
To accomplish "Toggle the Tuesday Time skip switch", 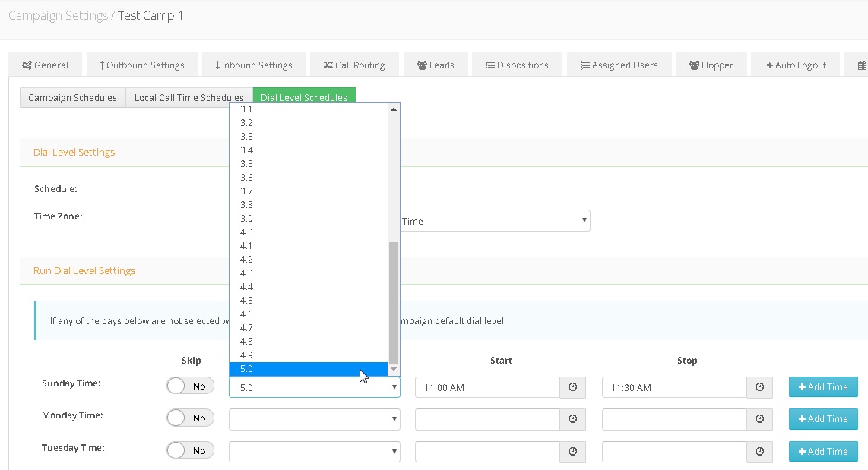I will (x=190, y=451).
